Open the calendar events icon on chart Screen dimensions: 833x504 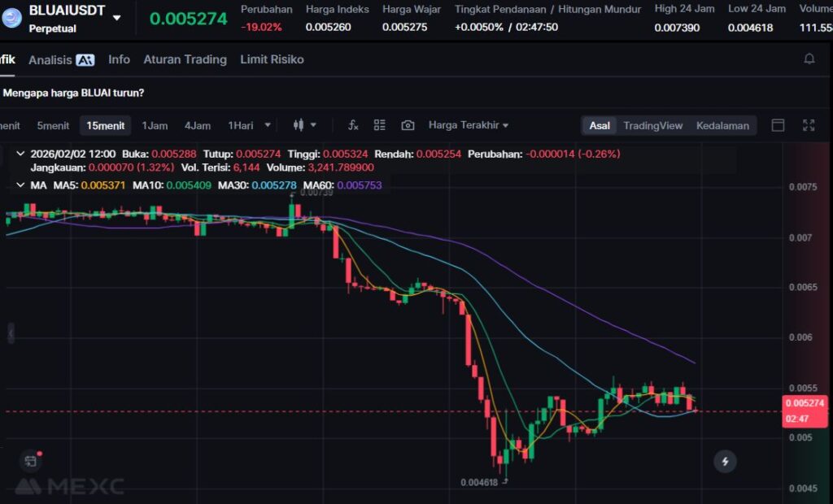tap(31, 461)
